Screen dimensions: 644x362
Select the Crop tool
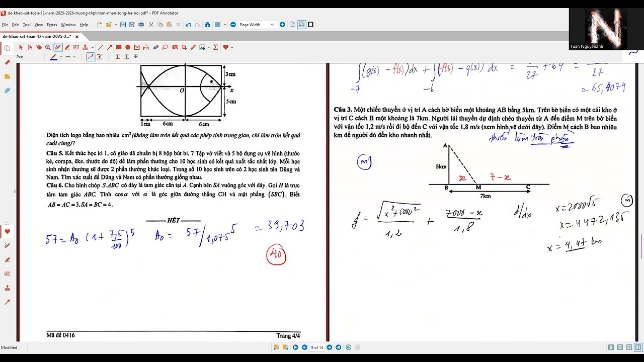(184, 47)
